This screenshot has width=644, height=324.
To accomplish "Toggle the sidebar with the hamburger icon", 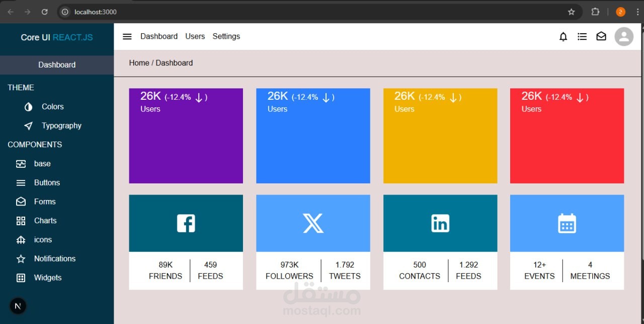I will [127, 36].
